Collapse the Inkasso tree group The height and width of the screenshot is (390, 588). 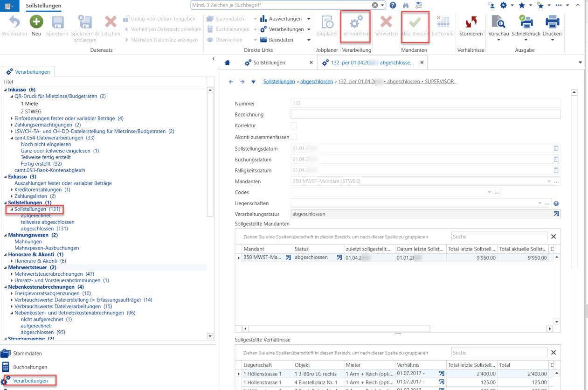click(6, 90)
